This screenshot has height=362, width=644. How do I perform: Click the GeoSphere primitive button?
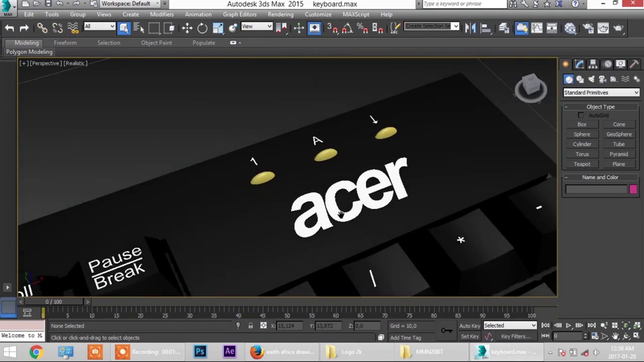[x=619, y=134]
